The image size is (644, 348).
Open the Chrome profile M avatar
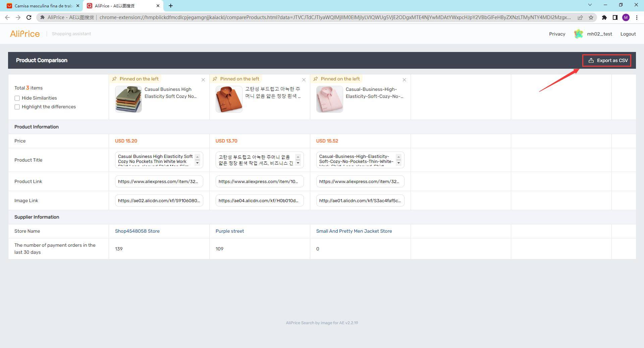(626, 17)
